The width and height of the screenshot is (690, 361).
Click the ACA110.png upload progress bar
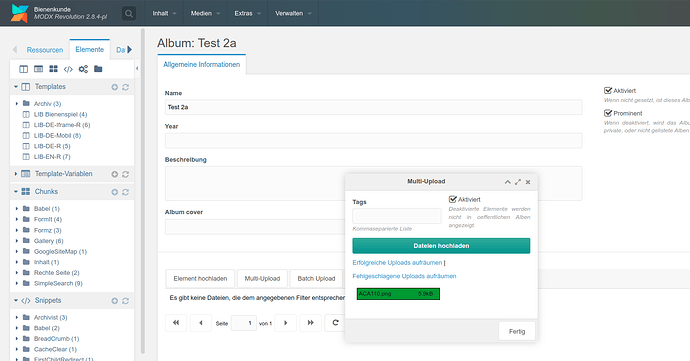tap(398, 294)
